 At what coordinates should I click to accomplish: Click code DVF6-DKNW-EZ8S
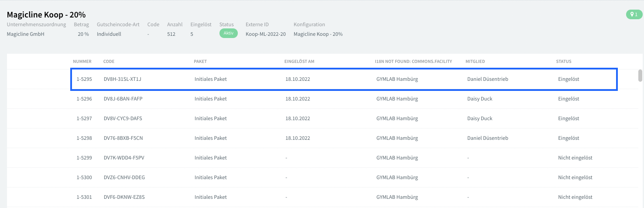tap(124, 197)
